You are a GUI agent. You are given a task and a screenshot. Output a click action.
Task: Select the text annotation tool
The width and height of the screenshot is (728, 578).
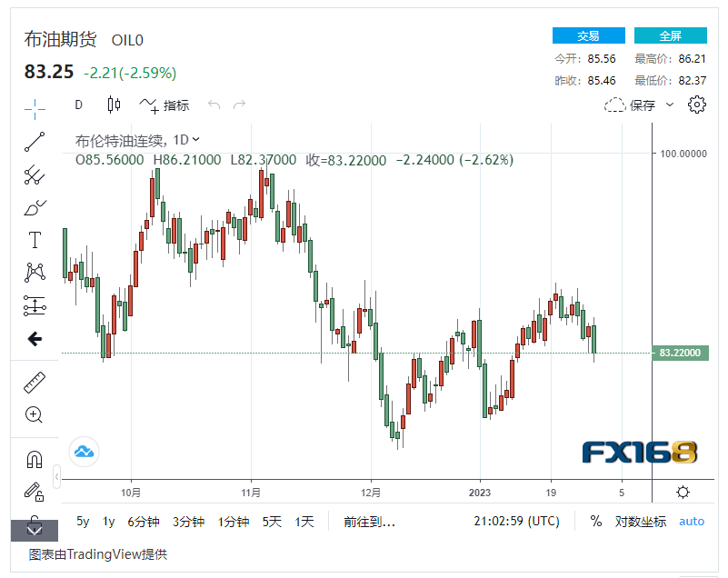point(35,240)
